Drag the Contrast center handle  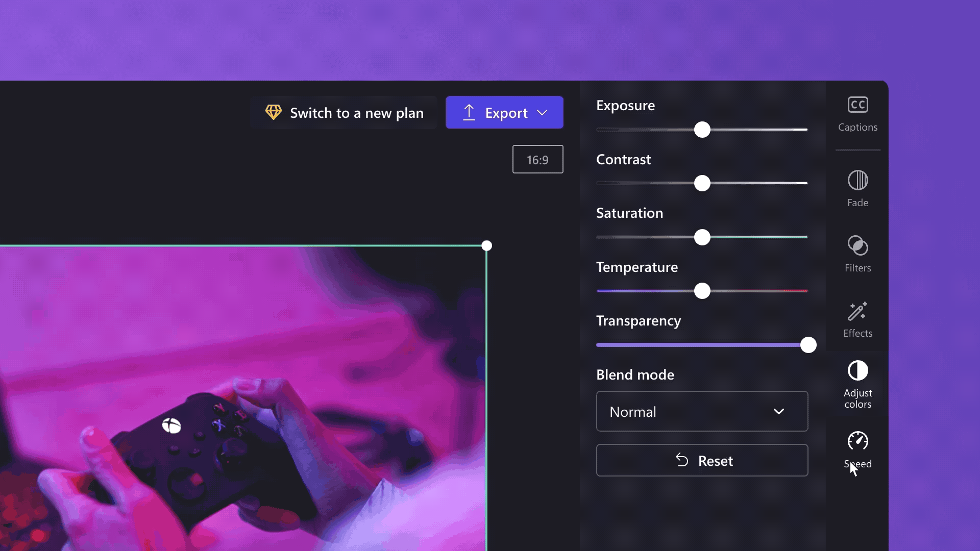click(x=702, y=183)
